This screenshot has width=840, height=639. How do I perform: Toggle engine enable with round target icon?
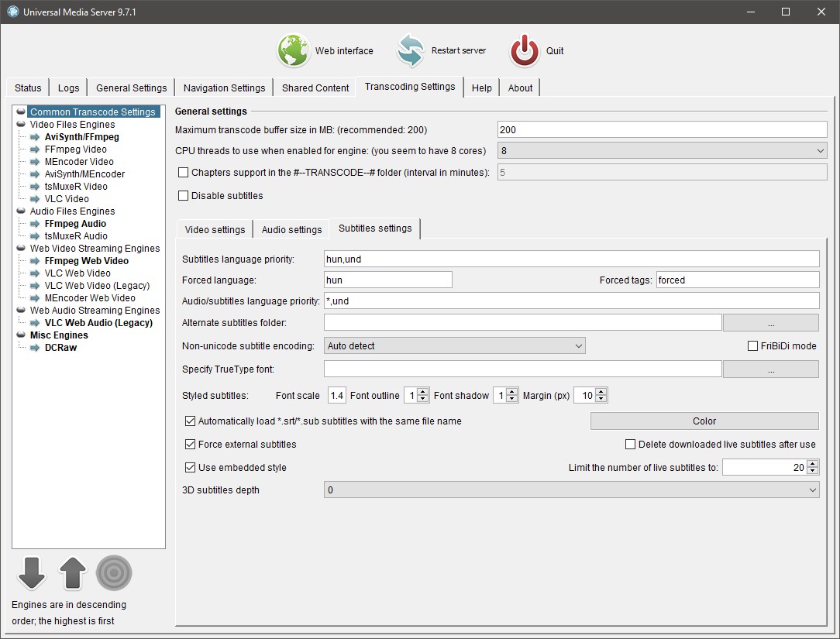[x=114, y=573]
